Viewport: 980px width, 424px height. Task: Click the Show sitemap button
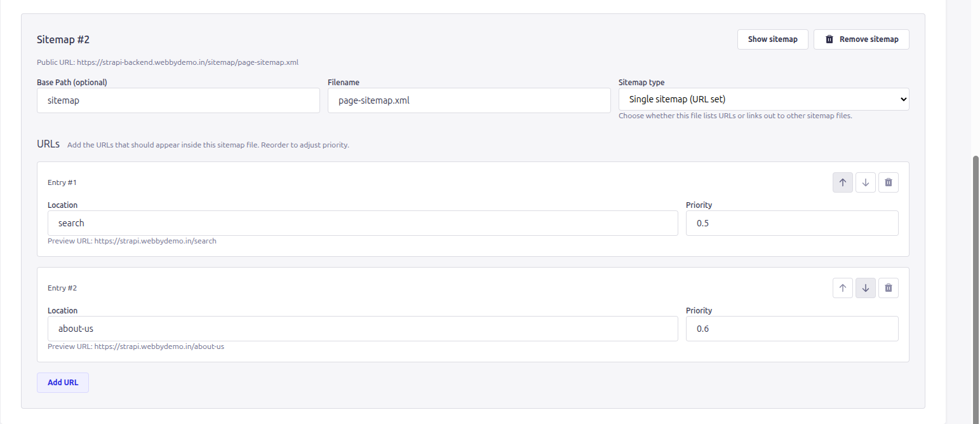click(772, 39)
